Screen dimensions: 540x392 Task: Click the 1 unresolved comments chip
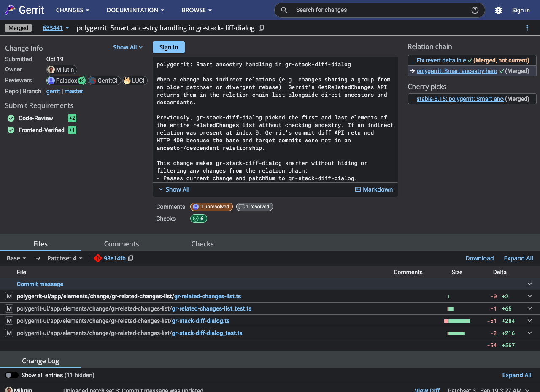click(x=211, y=207)
